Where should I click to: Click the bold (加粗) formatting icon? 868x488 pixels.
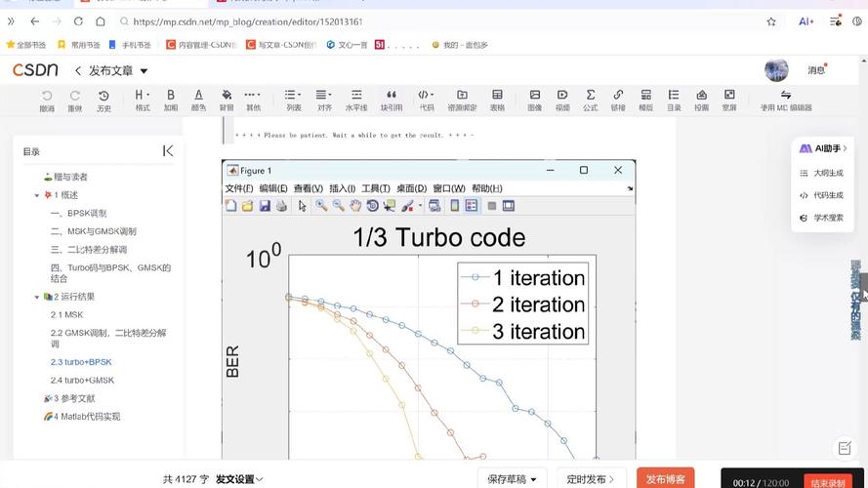171,100
